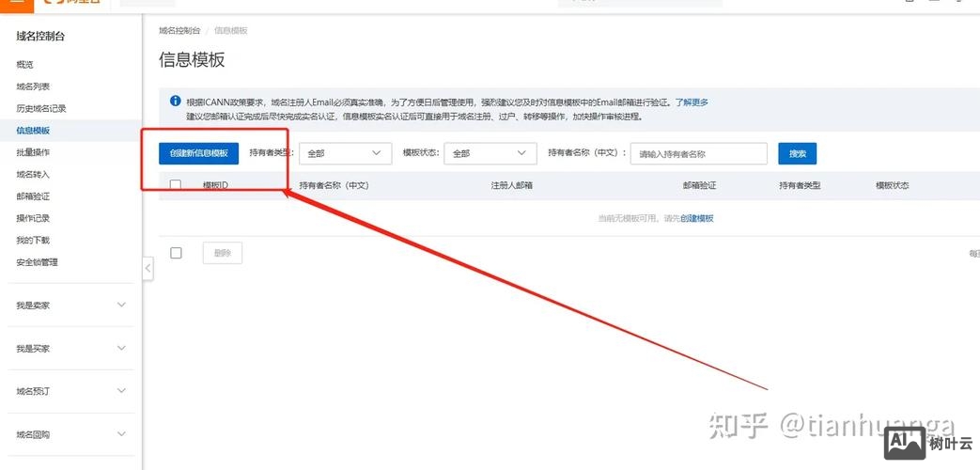Image resolution: width=980 pixels, height=470 pixels.
Task: Click the blue 搜索 button
Action: pyautogui.click(x=798, y=153)
